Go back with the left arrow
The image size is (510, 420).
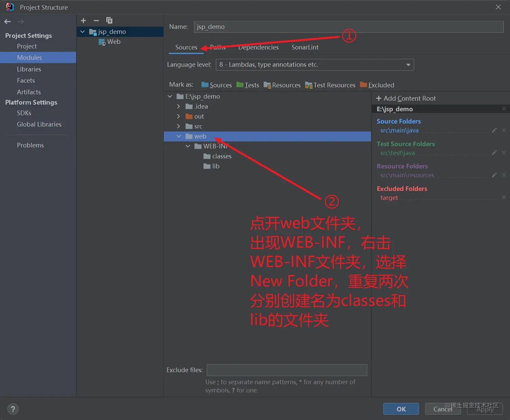(7, 22)
